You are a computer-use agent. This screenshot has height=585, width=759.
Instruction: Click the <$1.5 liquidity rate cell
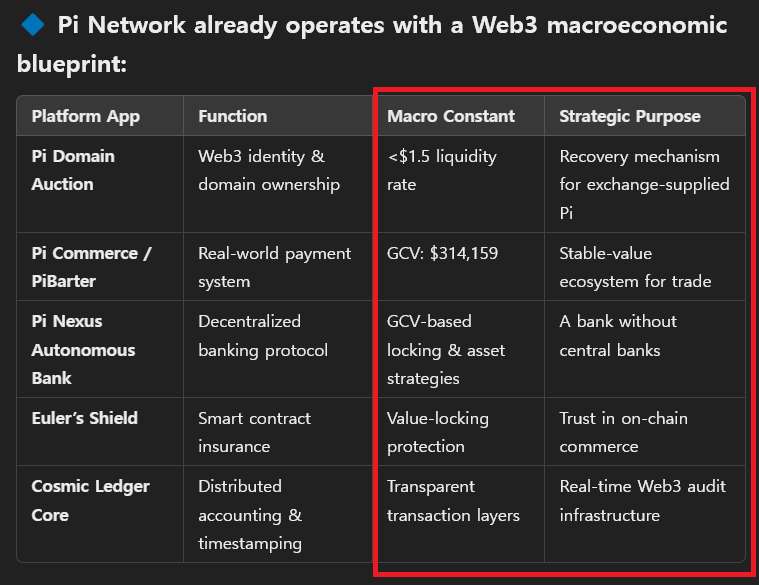441,170
